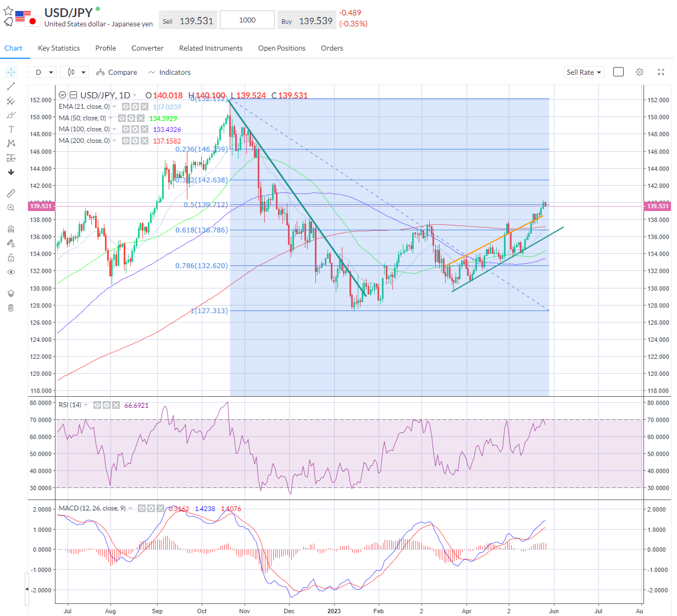Activate the ruler measure tool
Image resolution: width=677 pixels, height=616 pixels.
(11, 193)
